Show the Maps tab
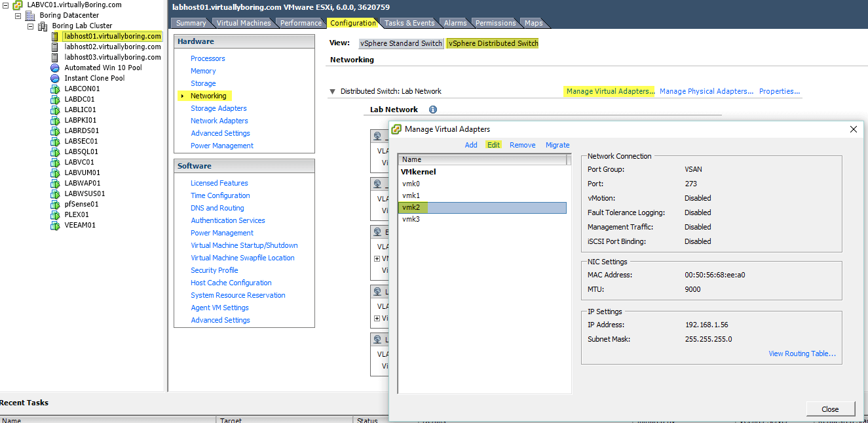Image resolution: width=868 pixels, height=423 pixels. (x=533, y=23)
